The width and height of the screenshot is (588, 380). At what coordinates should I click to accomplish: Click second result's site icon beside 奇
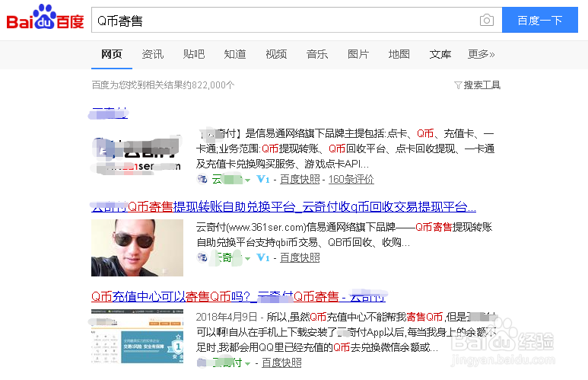202,257
